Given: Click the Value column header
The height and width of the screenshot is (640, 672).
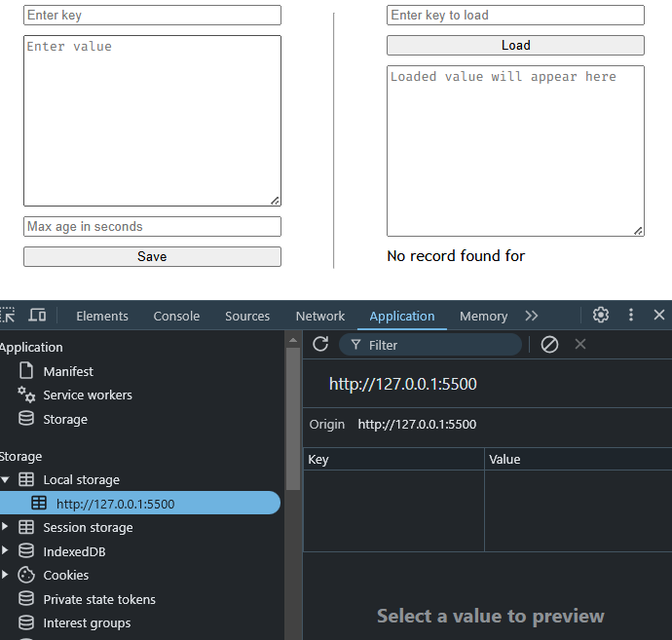Looking at the screenshot, I should 579,459.
